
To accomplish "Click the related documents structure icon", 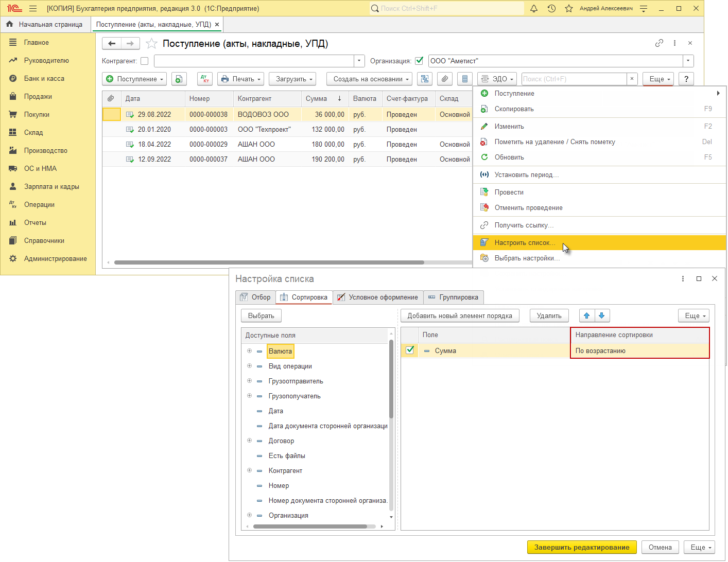I will tap(425, 79).
